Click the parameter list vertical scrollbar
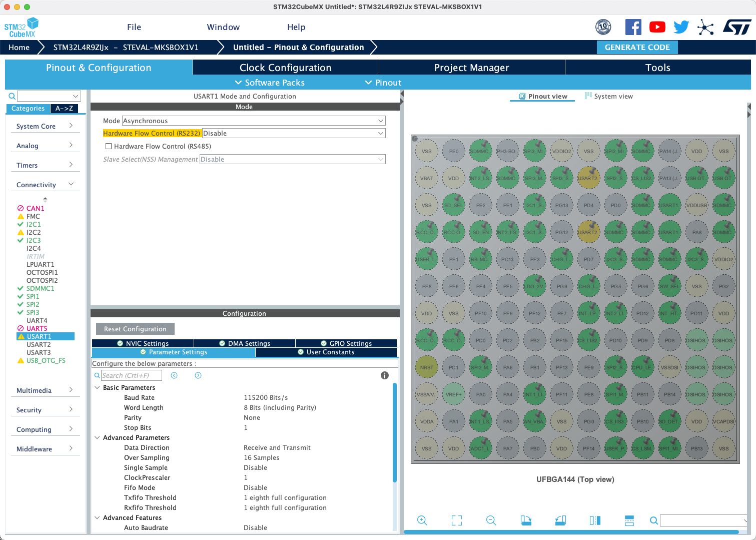 coord(395,432)
